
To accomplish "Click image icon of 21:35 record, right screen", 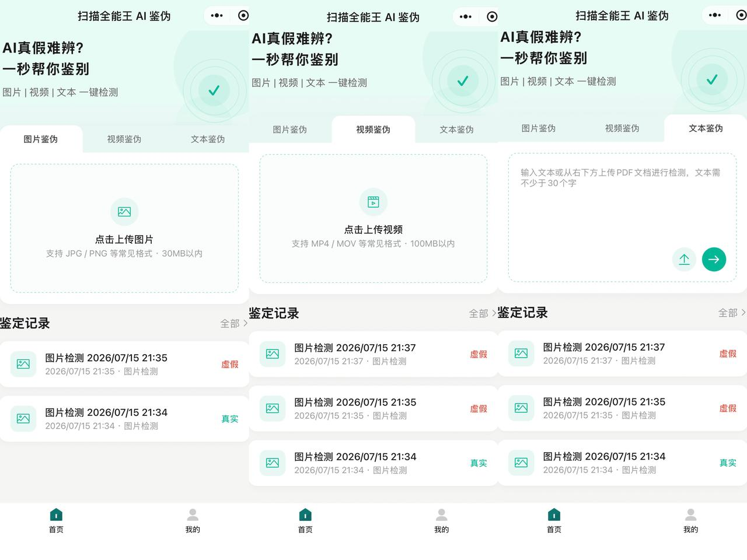I will pyautogui.click(x=521, y=408).
